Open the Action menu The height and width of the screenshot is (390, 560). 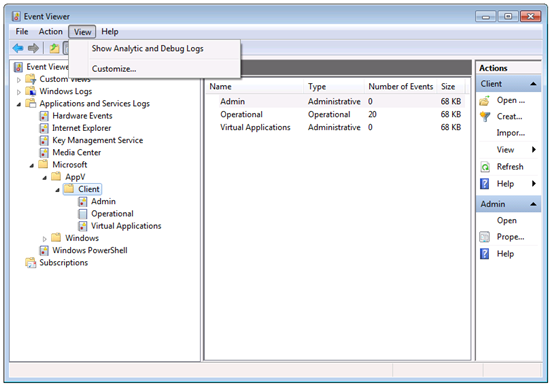[50, 32]
